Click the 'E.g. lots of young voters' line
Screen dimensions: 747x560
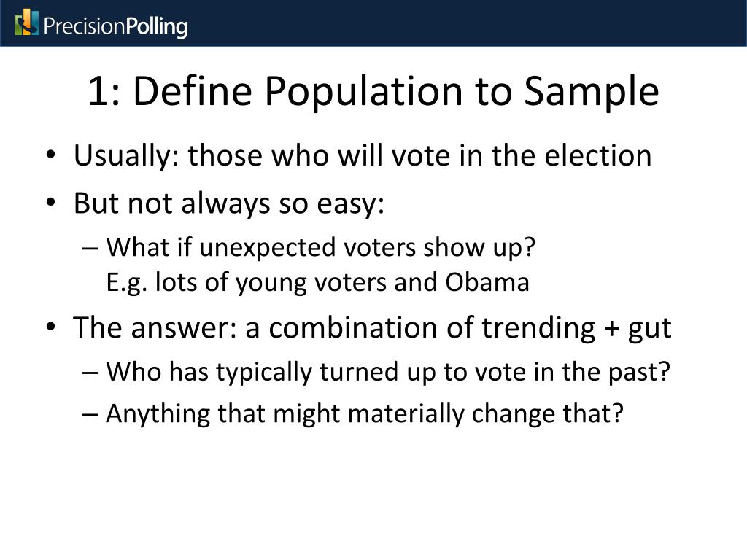(x=317, y=282)
